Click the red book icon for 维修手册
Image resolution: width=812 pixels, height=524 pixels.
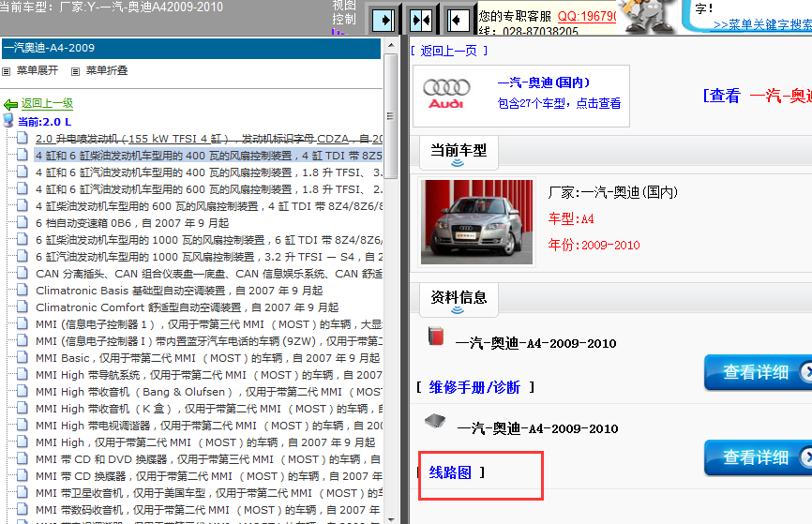click(x=436, y=336)
